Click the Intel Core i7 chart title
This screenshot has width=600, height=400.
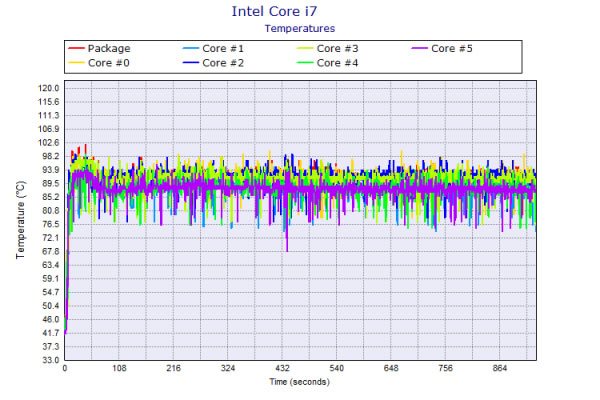pyautogui.click(x=274, y=11)
